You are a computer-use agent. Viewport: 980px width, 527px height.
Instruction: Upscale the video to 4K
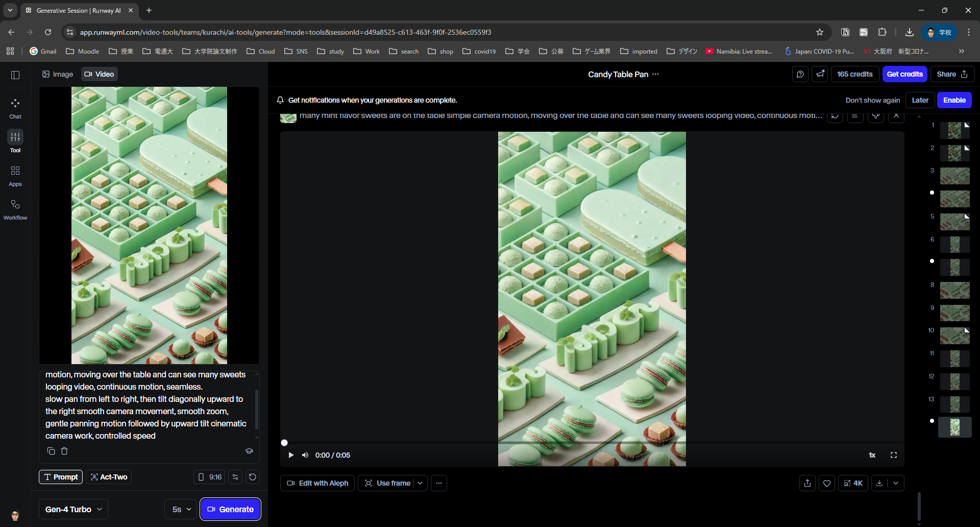pos(853,483)
